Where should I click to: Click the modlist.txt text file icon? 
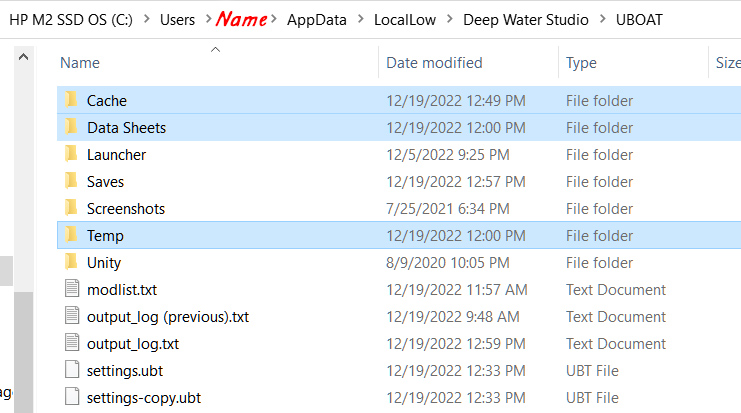point(71,289)
